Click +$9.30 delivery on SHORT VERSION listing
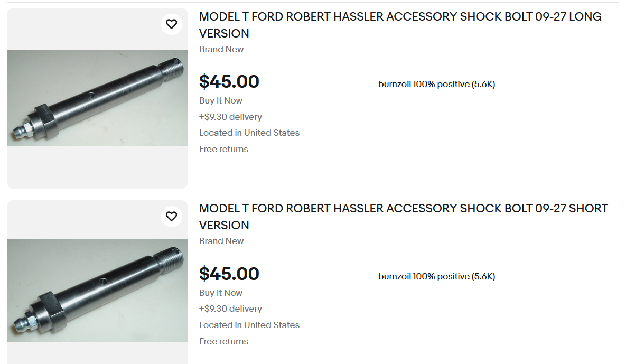The height and width of the screenshot is (364, 635). pyautogui.click(x=230, y=309)
